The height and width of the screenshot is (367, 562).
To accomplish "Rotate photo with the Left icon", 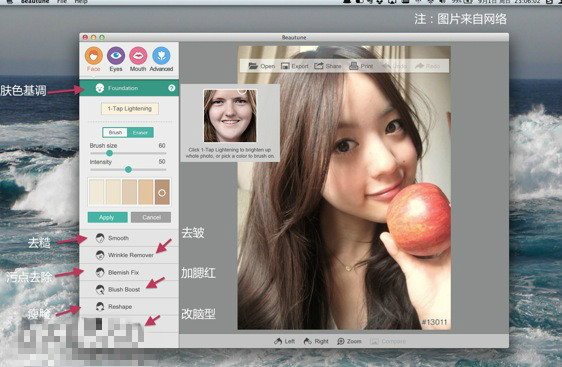I will pos(278,341).
